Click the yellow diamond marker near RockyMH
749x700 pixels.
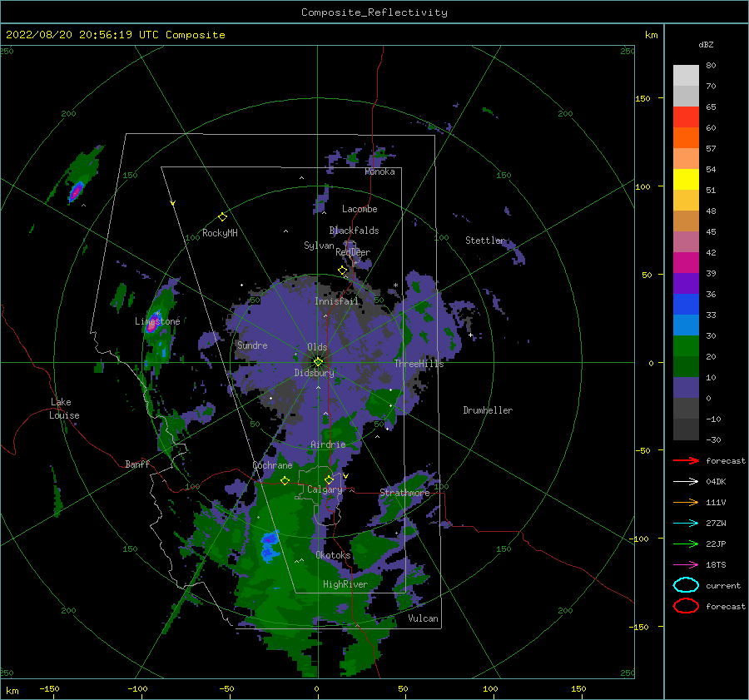pos(222,217)
